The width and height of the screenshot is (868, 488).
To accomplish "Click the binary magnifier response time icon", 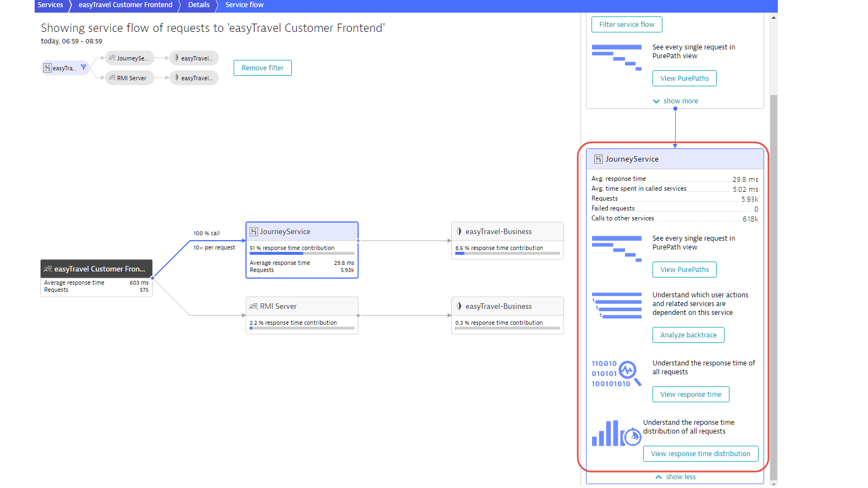I will (617, 374).
